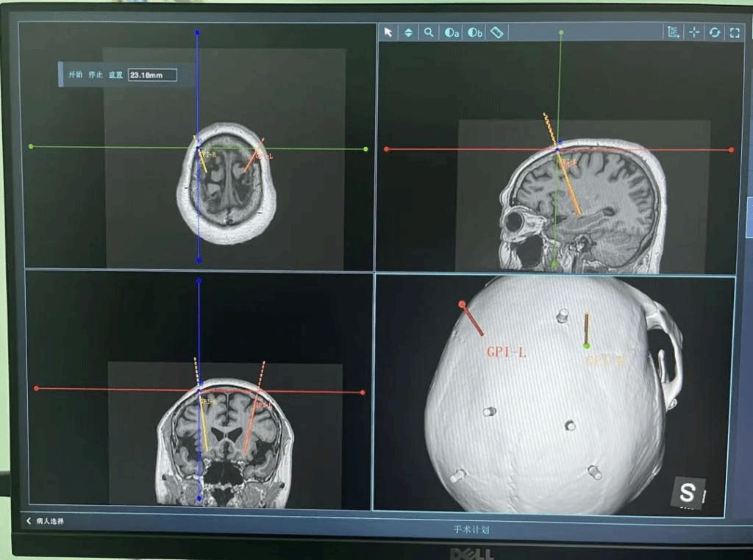753x560 pixels.
Task: Click the refresh/reset view icon
Action: 714,32
